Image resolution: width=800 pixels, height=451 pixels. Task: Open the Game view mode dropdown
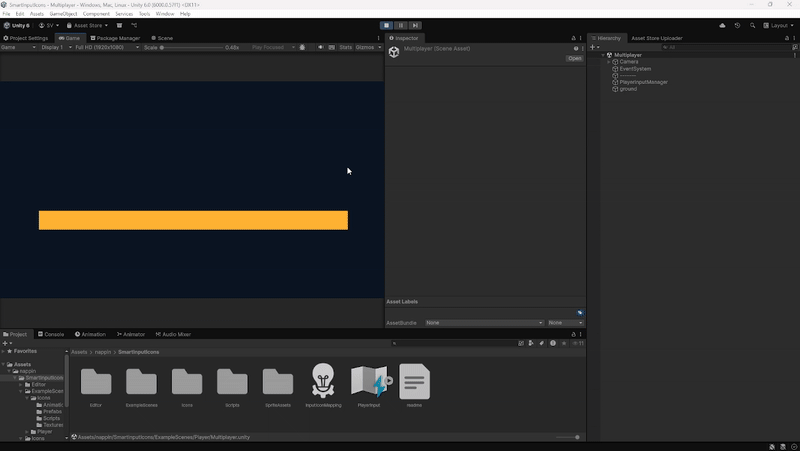coord(18,47)
